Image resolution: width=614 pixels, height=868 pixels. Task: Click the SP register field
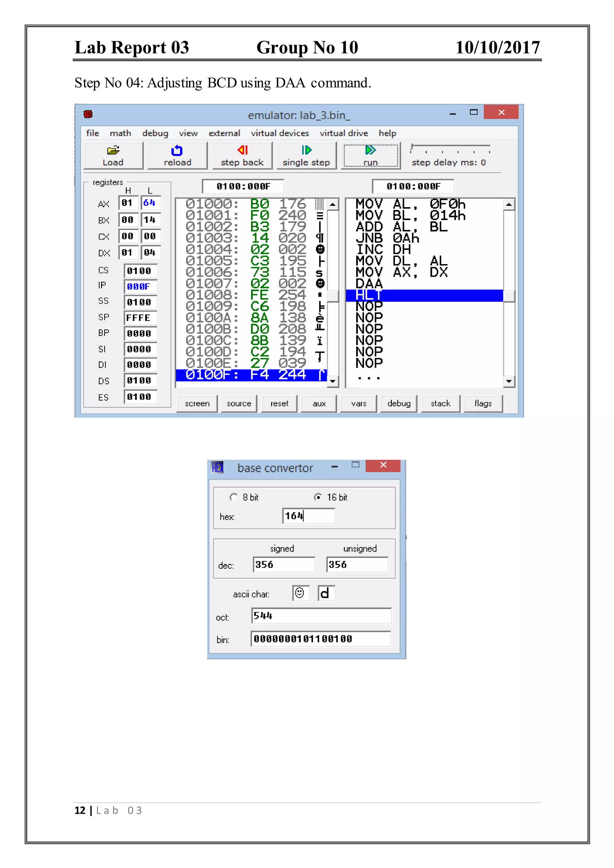[140, 318]
